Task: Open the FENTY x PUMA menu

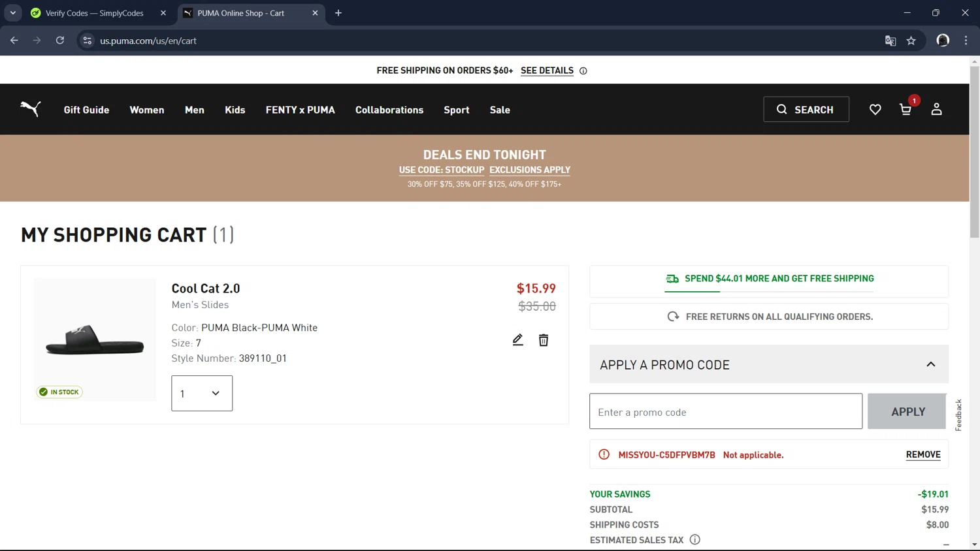Action: point(300,110)
